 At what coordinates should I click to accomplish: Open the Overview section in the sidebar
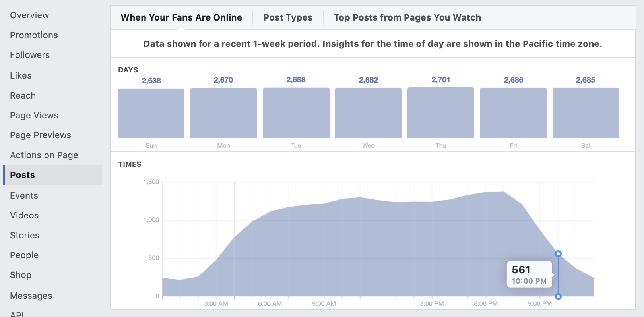point(29,15)
